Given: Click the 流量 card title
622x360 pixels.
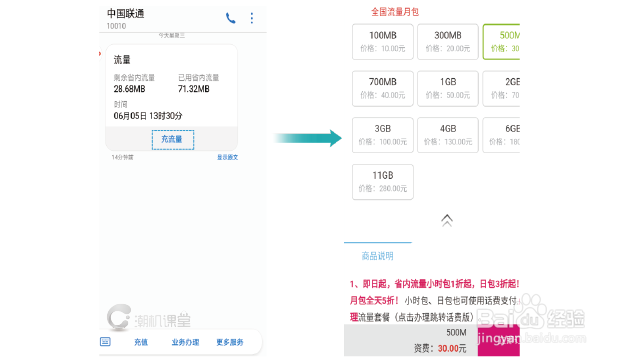Looking at the screenshot, I should 122,60.
